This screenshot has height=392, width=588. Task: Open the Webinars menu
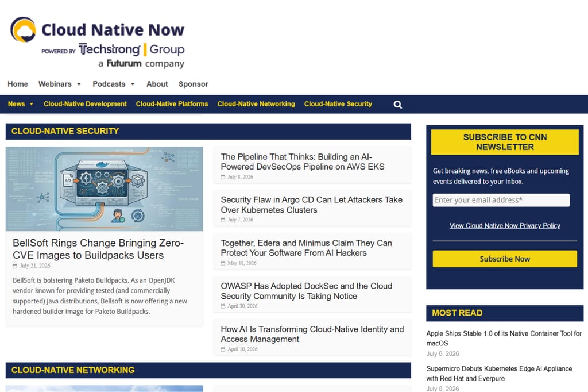[x=55, y=84]
